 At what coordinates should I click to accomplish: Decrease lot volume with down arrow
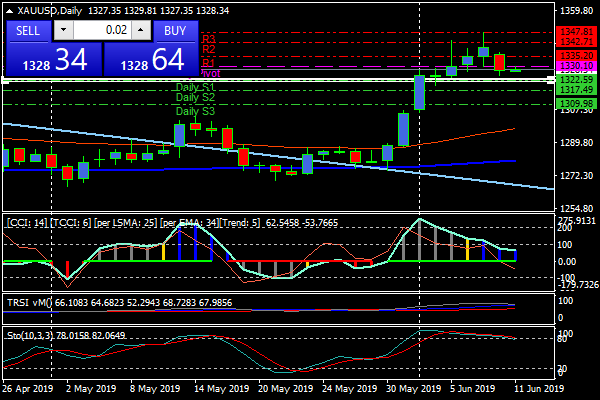tap(64, 31)
